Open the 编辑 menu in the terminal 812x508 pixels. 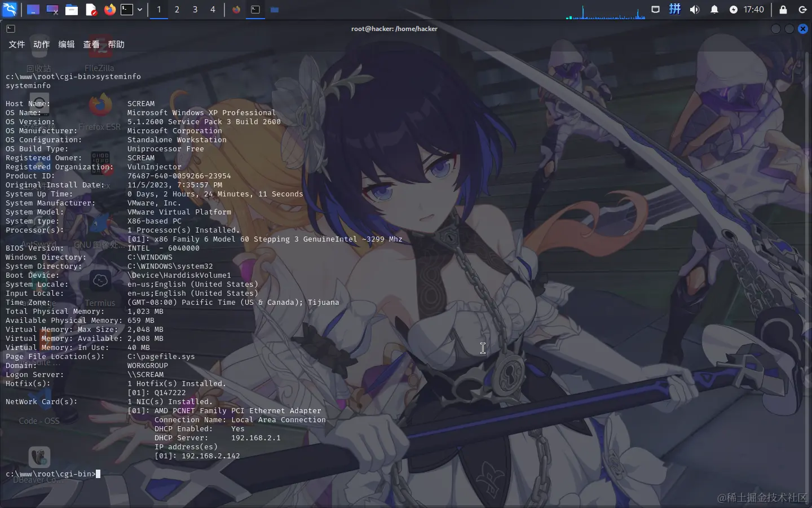(x=67, y=45)
